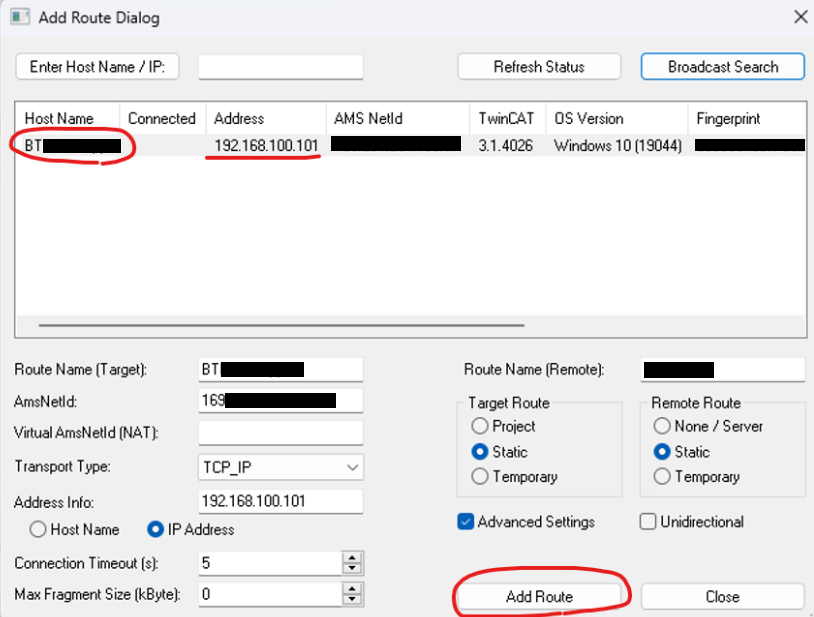814x617 pixels.
Task: Toggle the Static target route option
Action: tap(481, 452)
